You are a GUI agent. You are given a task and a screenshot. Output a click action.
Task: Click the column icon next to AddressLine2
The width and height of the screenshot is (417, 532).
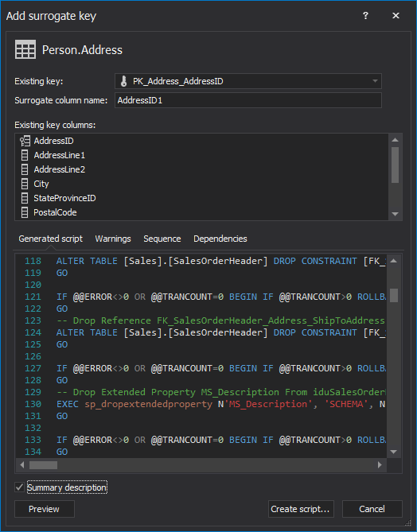(25, 169)
